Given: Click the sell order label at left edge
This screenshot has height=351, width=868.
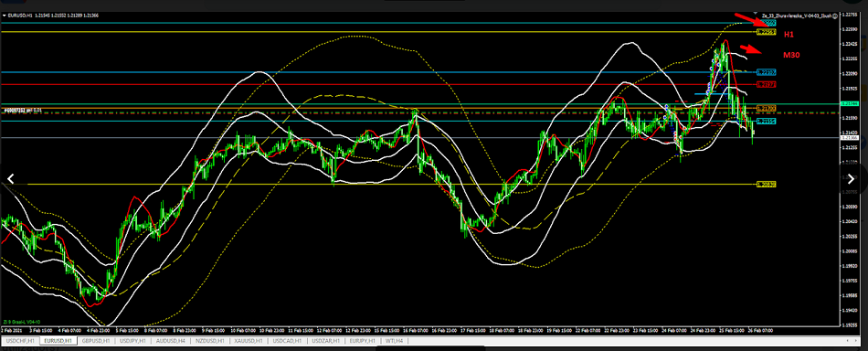Looking at the screenshot, I should [22, 111].
